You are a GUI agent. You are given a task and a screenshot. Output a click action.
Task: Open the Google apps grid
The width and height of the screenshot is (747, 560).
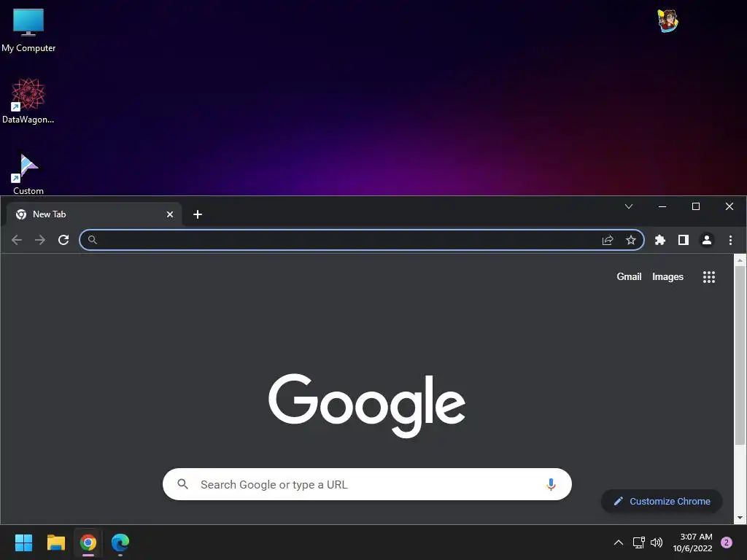(709, 276)
